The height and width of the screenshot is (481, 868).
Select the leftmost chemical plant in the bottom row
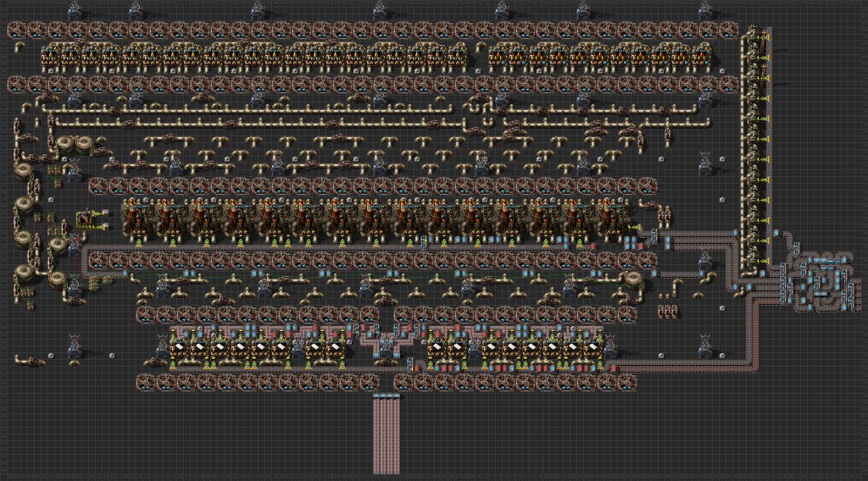tap(179, 350)
